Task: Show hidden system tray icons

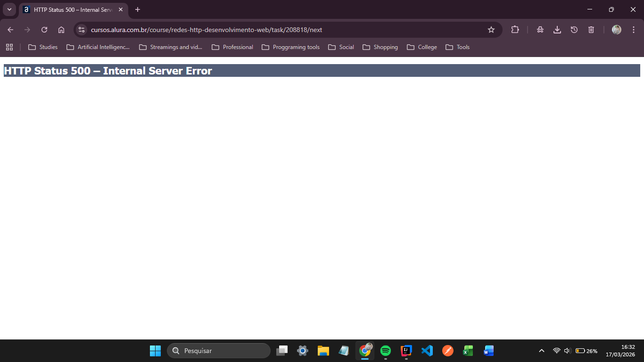Action: click(542, 351)
